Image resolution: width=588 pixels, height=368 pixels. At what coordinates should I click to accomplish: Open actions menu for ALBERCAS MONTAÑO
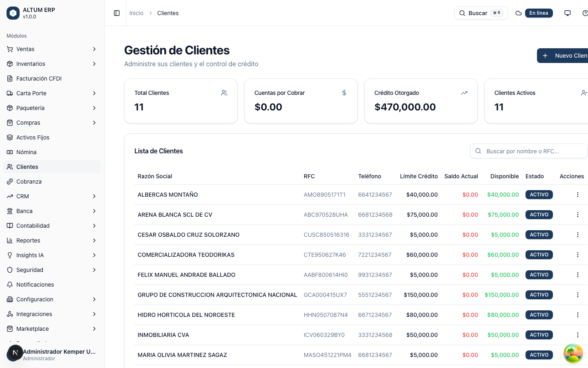click(x=577, y=195)
